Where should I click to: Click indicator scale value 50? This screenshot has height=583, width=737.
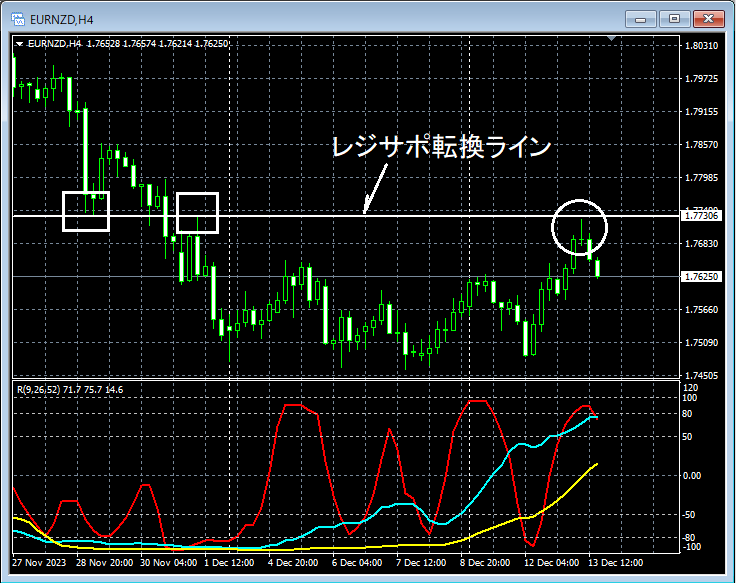(x=687, y=437)
